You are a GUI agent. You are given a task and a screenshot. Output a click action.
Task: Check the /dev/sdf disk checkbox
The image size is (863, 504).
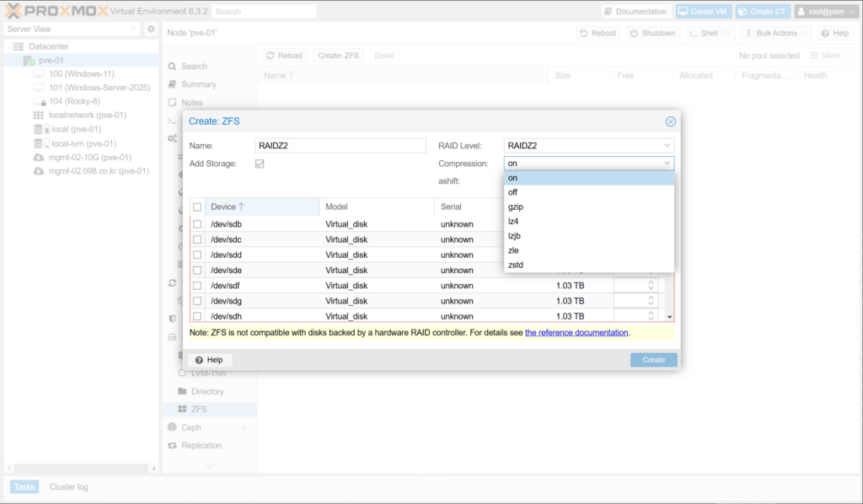(x=197, y=286)
